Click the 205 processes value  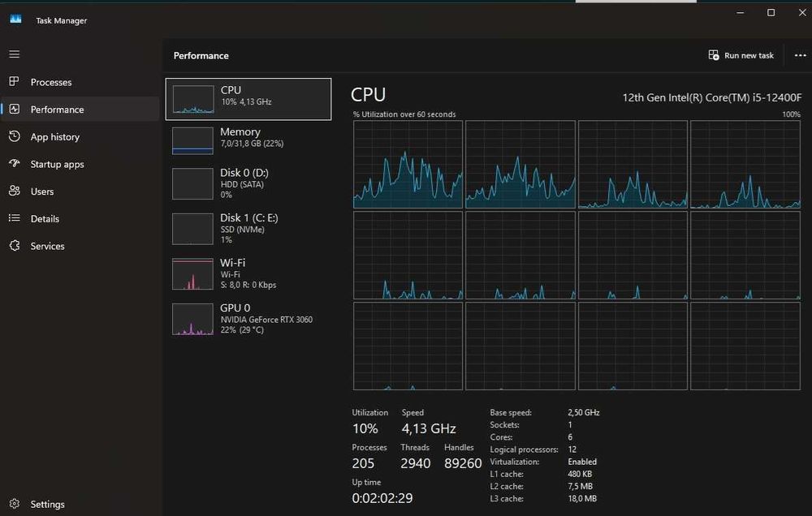(363, 463)
